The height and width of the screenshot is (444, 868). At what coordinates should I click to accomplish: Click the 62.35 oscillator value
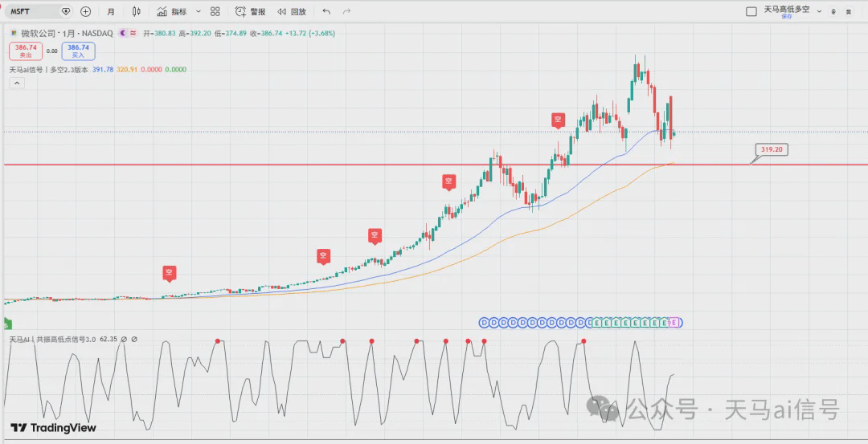click(x=108, y=339)
